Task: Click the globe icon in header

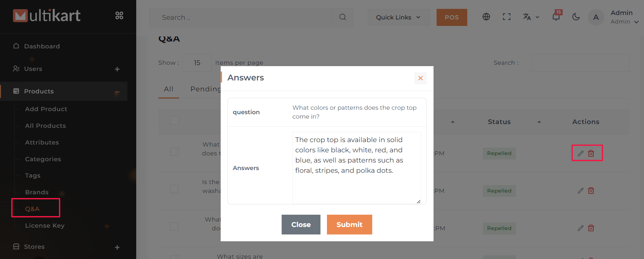Action: (486, 17)
